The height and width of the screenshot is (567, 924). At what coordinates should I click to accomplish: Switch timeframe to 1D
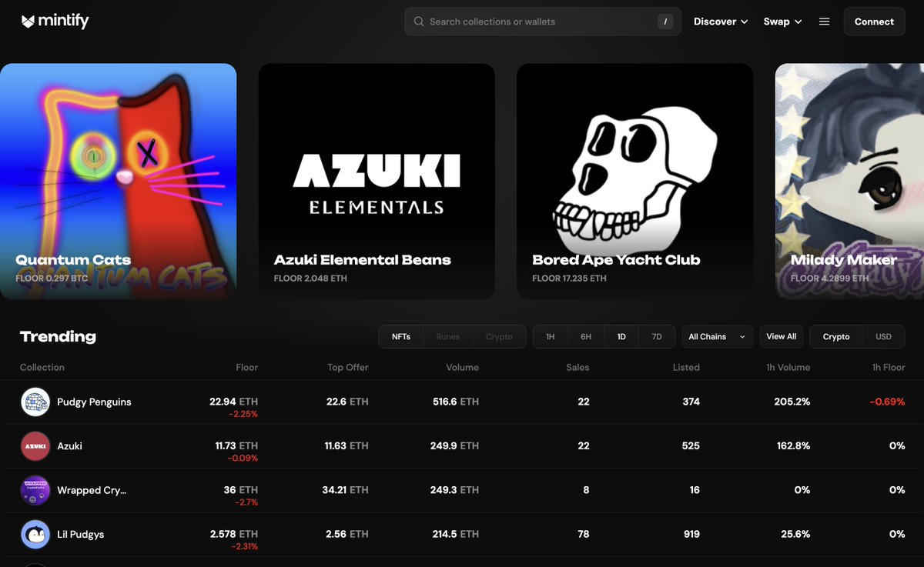(621, 337)
